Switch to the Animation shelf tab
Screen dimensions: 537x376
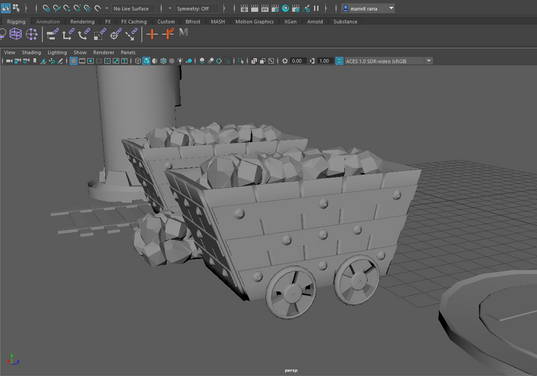click(x=48, y=22)
